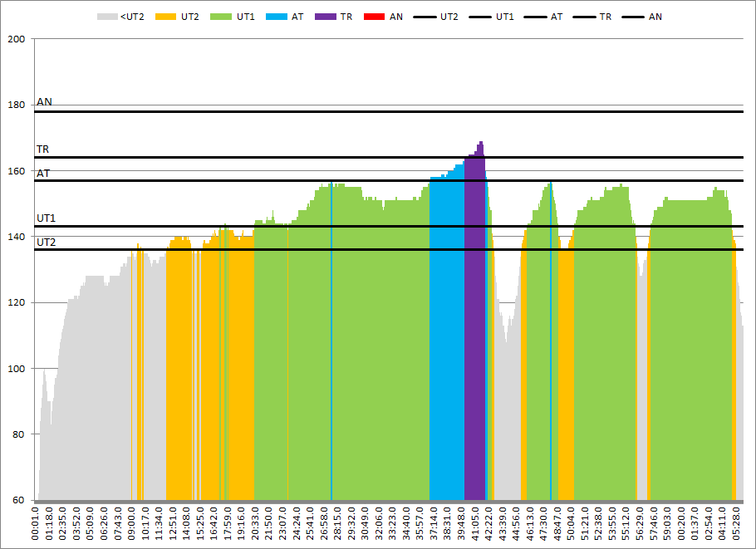
Task: Click the 41:05.0 time label on x-axis
Action: 476,523
